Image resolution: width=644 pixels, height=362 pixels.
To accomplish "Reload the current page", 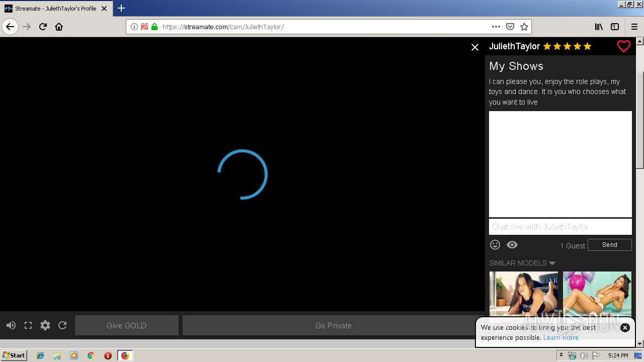I will [x=43, y=27].
